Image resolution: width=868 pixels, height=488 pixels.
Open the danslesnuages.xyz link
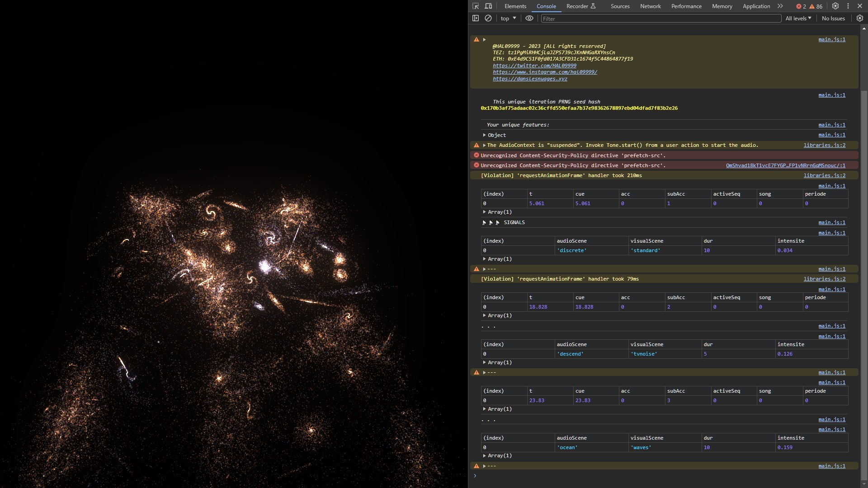pos(530,79)
